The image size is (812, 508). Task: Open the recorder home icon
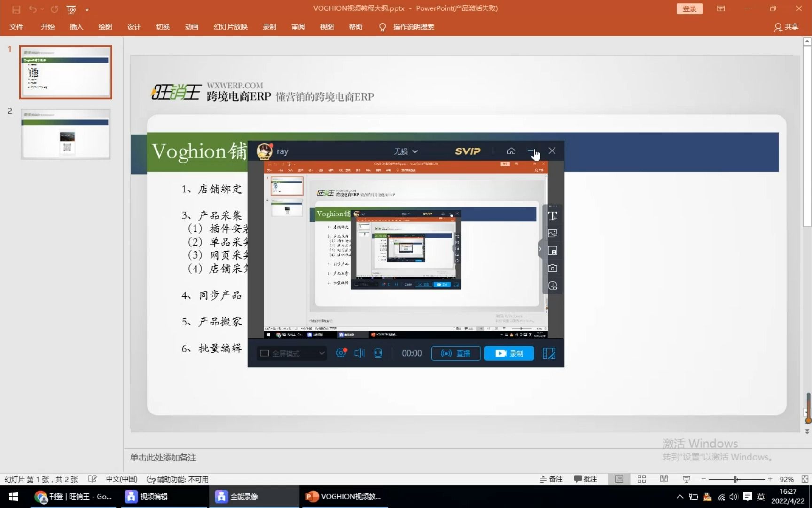(511, 151)
